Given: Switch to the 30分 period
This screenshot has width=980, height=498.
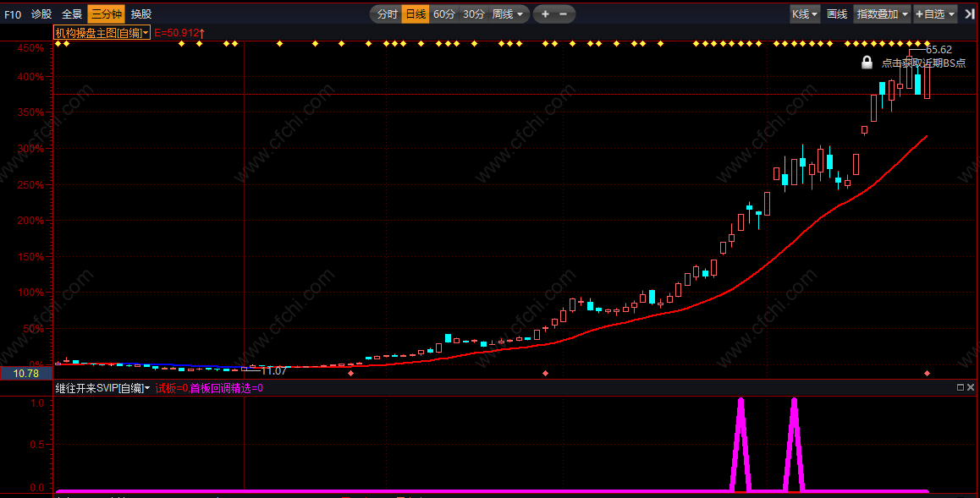Looking at the screenshot, I should (x=473, y=14).
